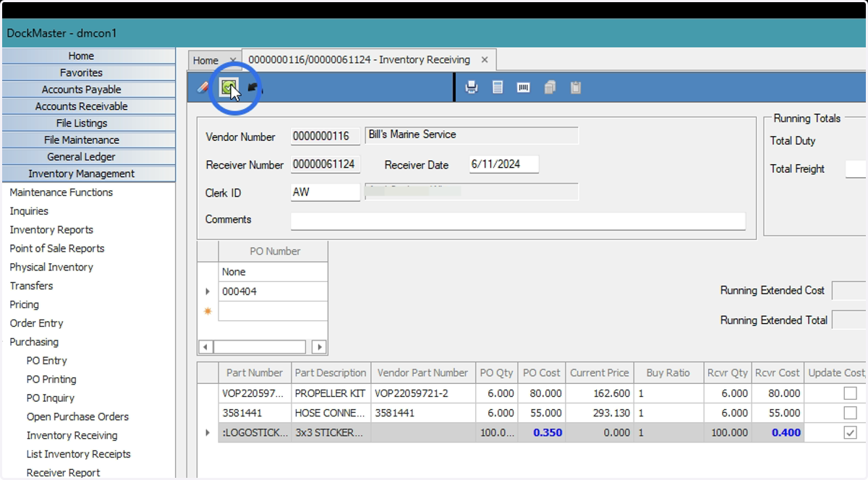The width and height of the screenshot is (868, 480).
Task: Click PO grid scroll left arrow
Action: (205, 347)
